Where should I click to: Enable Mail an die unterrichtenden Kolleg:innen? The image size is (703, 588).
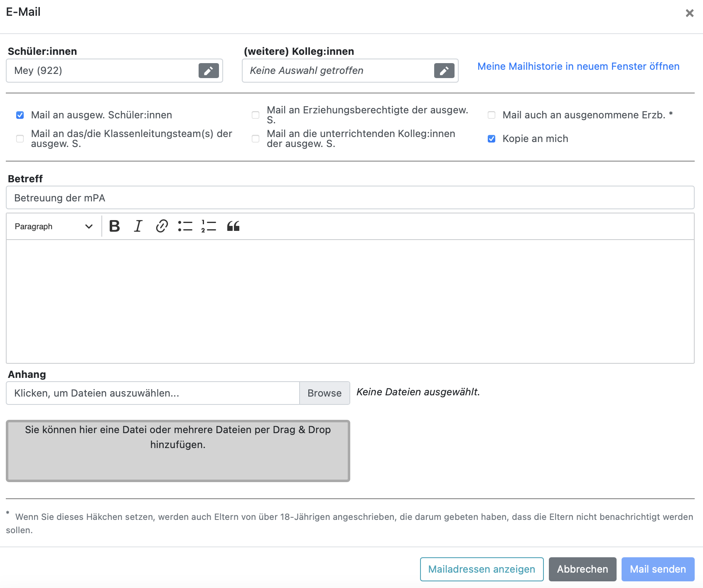click(256, 139)
